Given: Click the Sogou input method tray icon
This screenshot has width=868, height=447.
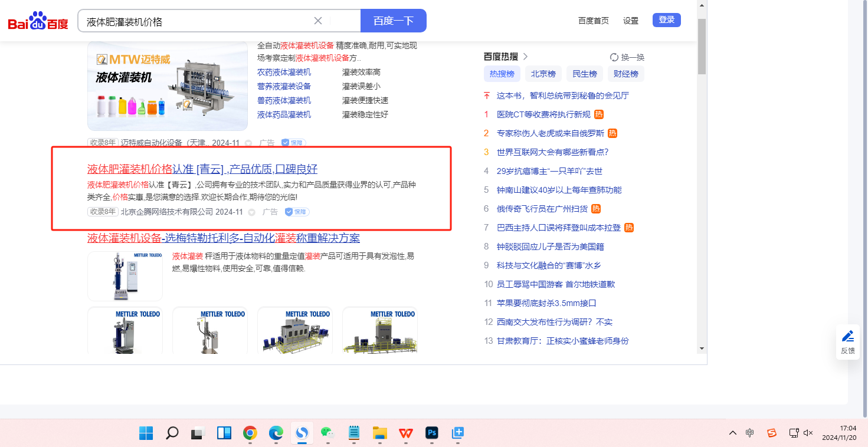Looking at the screenshot, I should [x=772, y=433].
